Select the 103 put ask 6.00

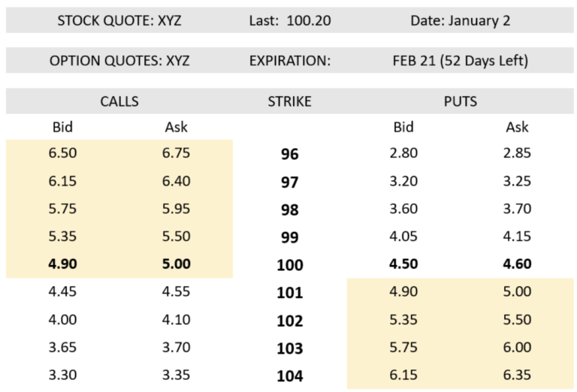click(x=517, y=347)
